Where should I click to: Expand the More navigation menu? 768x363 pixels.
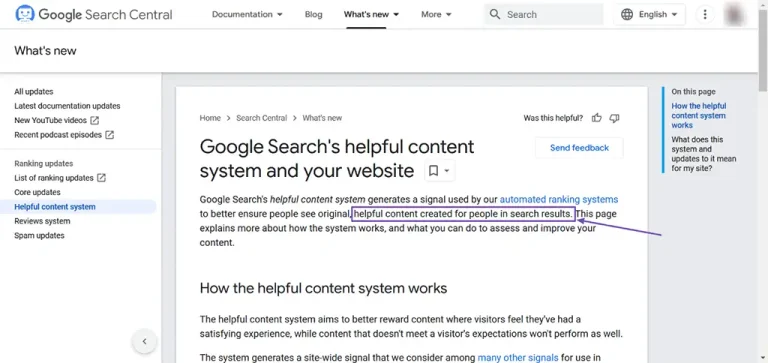point(436,14)
